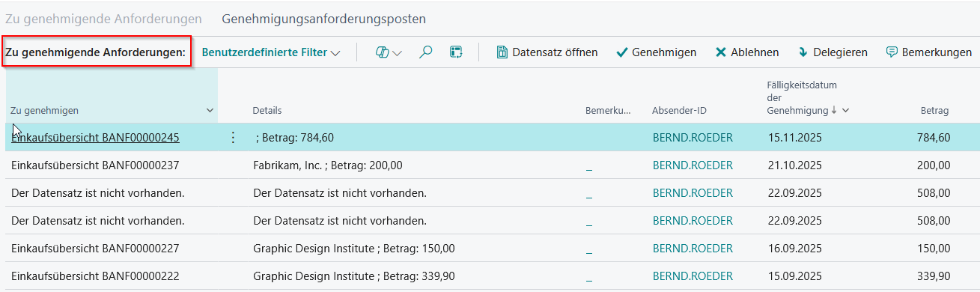Expand Benutzerdefinierte Filter dropdown
This screenshot has width=980, height=292.
pos(271,52)
